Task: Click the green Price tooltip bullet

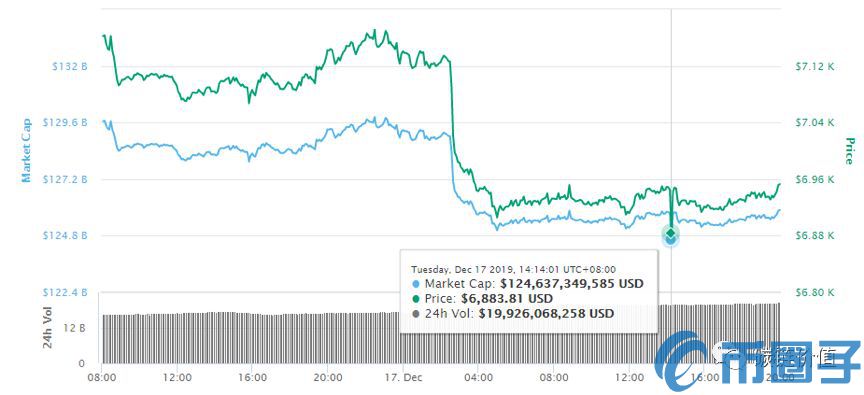Action: [x=416, y=299]
